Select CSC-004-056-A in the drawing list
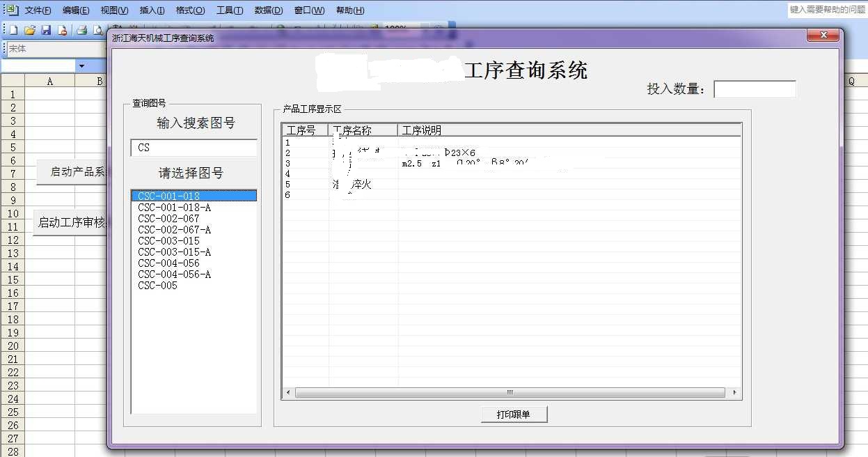 tap(194, 274)
